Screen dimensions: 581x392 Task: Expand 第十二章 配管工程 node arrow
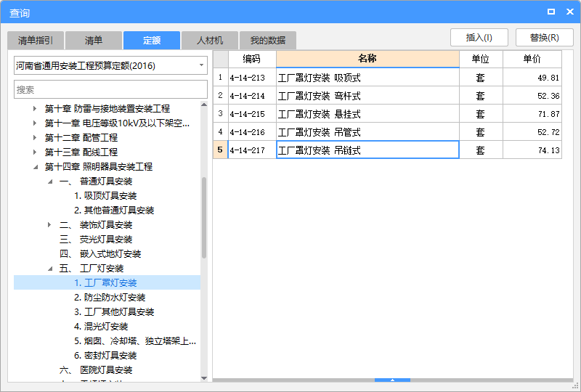[x=34, y=137]
